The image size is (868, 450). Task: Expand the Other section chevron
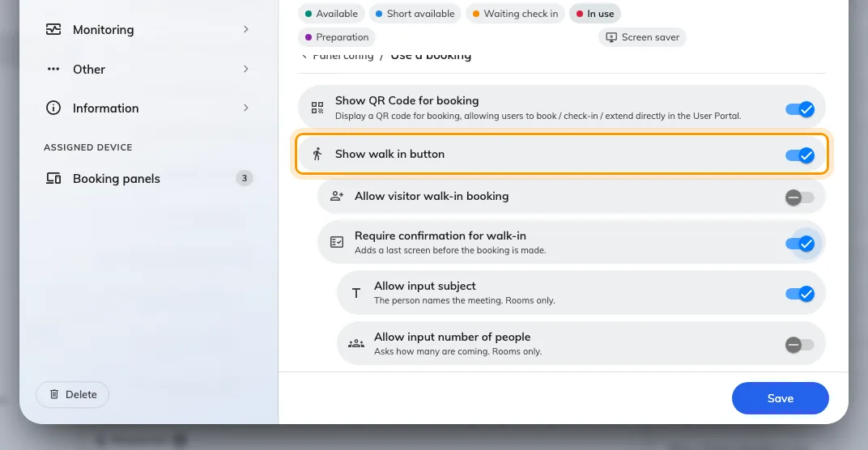click(x=246, y=69)
